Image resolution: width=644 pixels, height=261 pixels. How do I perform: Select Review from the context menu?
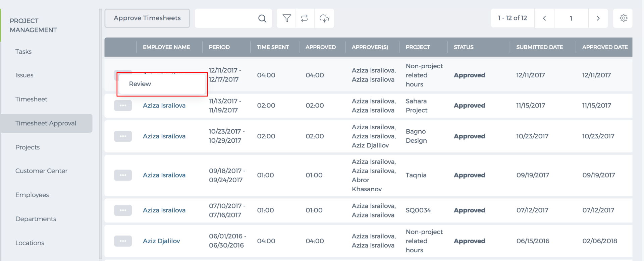[162, 84]
